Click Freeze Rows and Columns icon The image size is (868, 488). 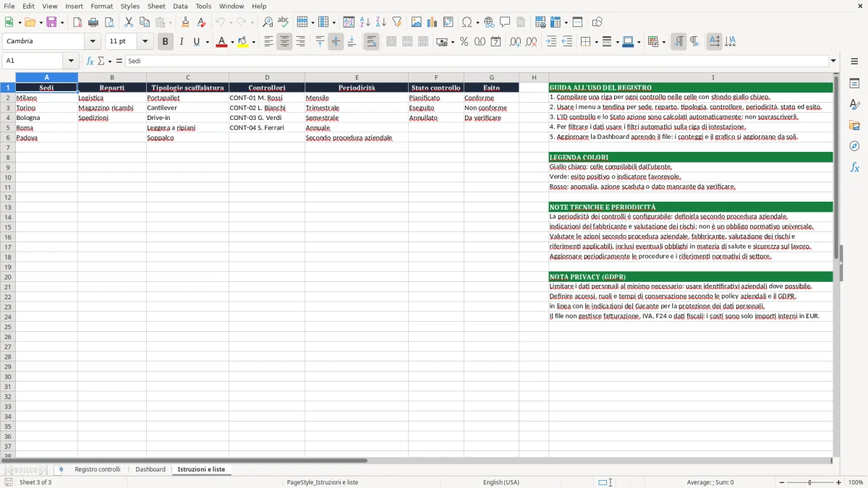click(556, 22)
